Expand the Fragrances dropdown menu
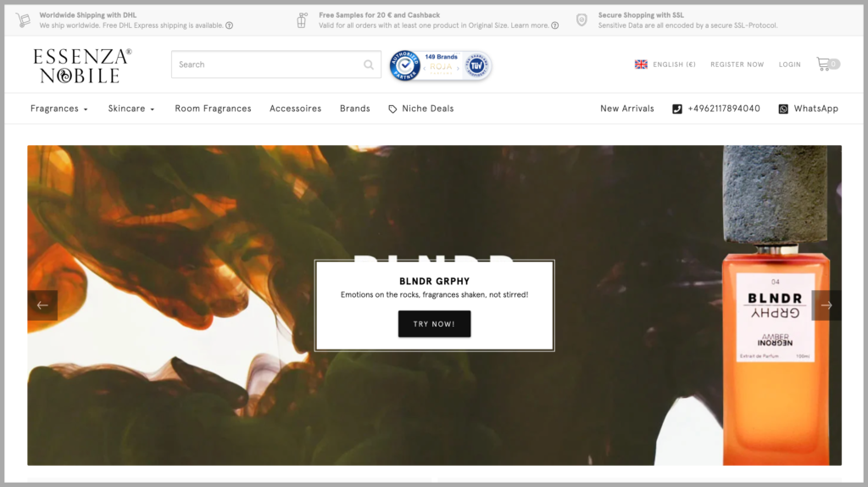868x487 pixels. tap(58, 109)
